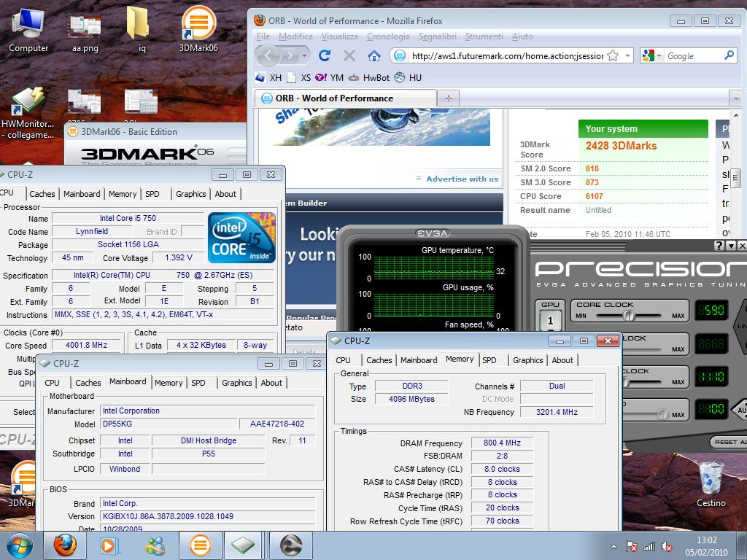Open the back/forward history dropdown arrow

tap(304, 55)
